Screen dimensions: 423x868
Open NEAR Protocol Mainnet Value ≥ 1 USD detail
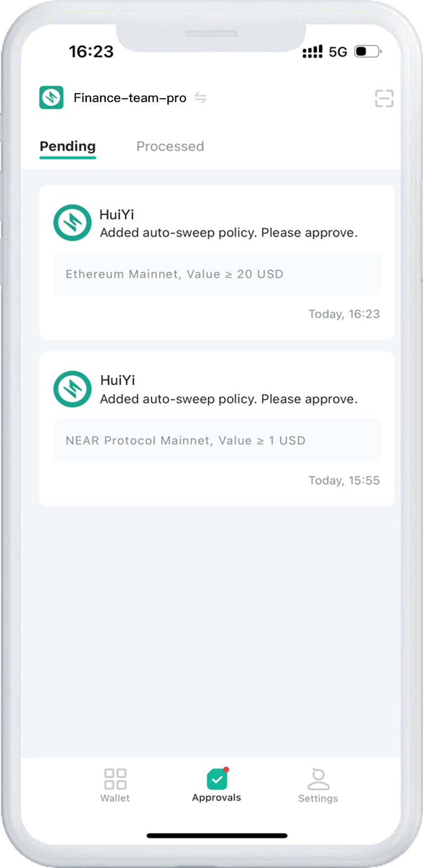[x=217, y=441]
